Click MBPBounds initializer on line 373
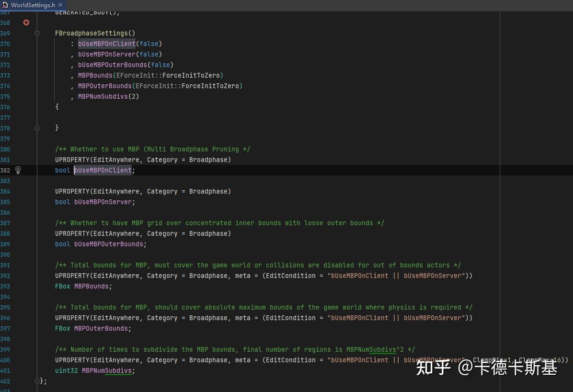Screen dimensions: 573x392 (95, 76)
